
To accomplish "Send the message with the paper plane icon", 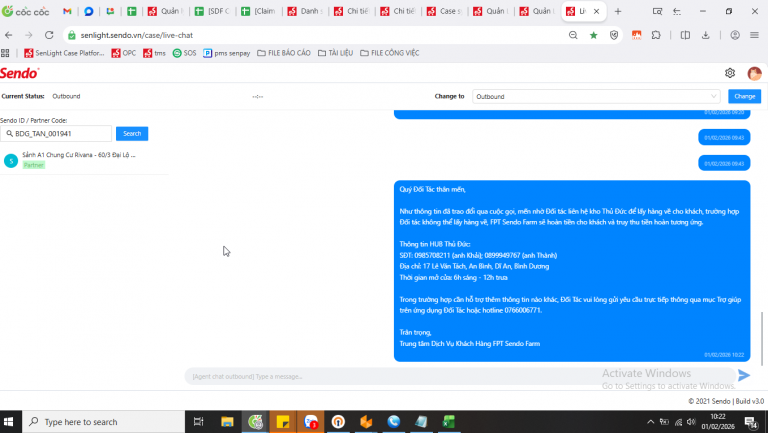I will [x=744, y=375].
